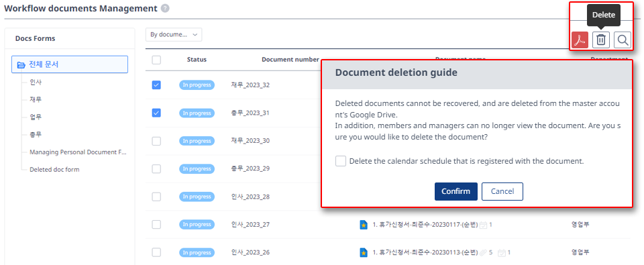Click calendar icon in 인사_2023_26 row
The height and width of the screenshot is (265, 644).
pos(501,253)
